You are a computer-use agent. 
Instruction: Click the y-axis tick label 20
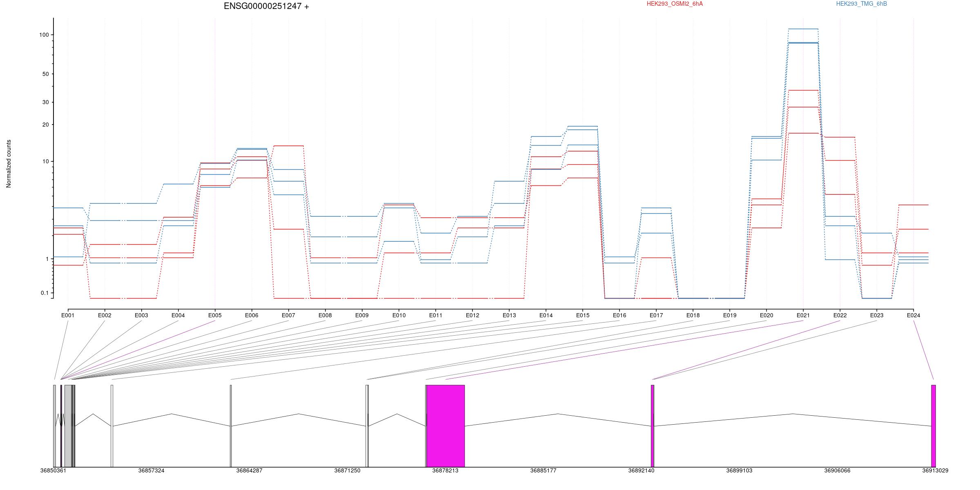pos(46,125)
